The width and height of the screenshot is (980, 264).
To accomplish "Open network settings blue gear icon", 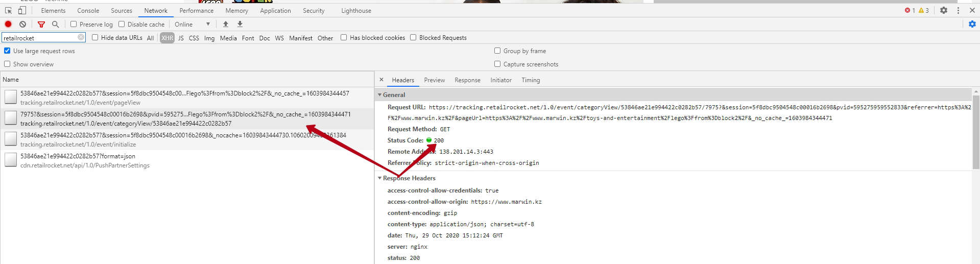I will [972, 24].
